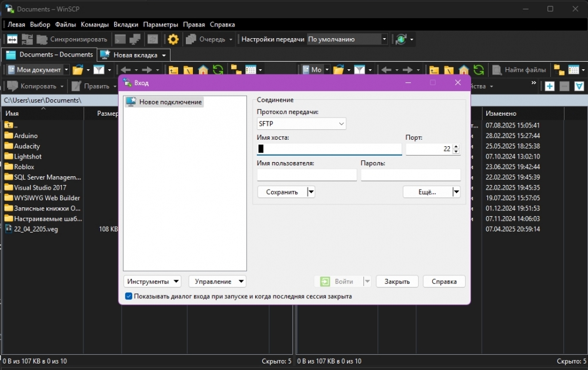Click the white double-arrow icon starting main toolbar
Screen dimensions: 588x370
click(x=12, y=39)
